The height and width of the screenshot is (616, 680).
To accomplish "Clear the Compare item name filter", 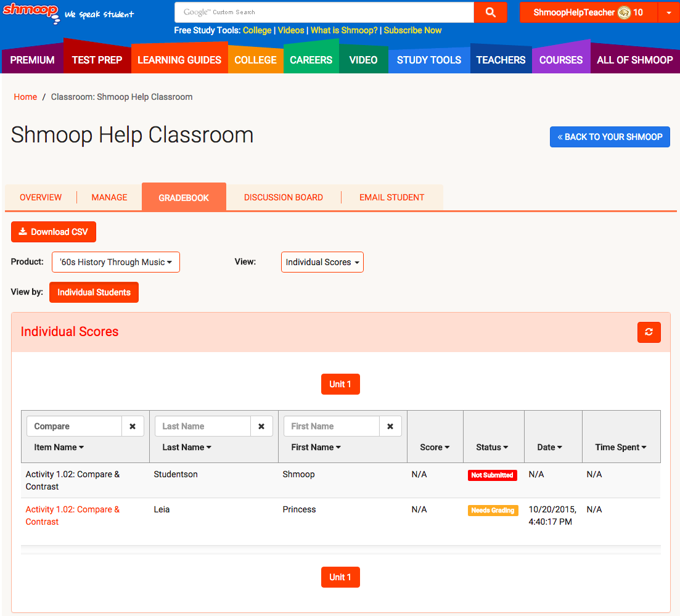I will 133,427.
